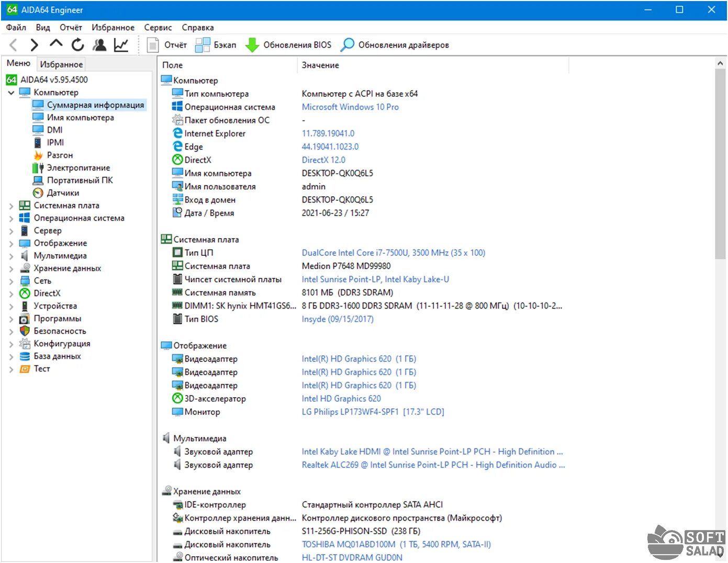
Task: Open the Избранное menu in menu bar
Action: coord(113,27)
